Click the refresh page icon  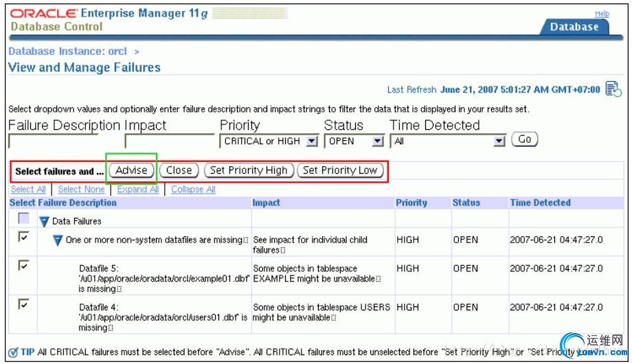point(613,89)
